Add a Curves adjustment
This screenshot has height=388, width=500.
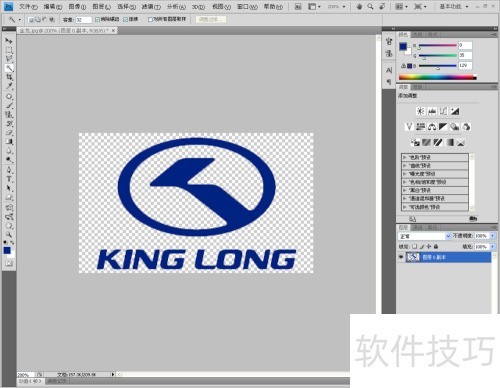pyautogui.click(x=443, y=111)
